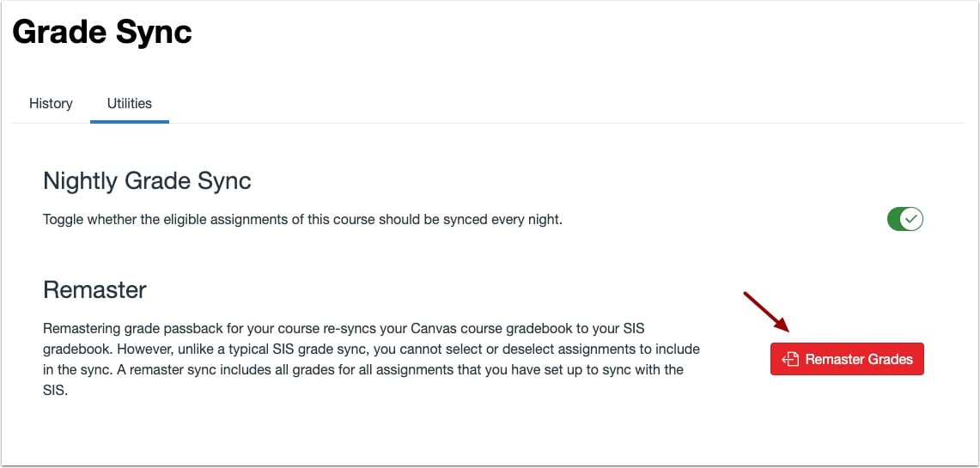Select the Utilities tab
This screenshot has width=980, height=468.
130,103
